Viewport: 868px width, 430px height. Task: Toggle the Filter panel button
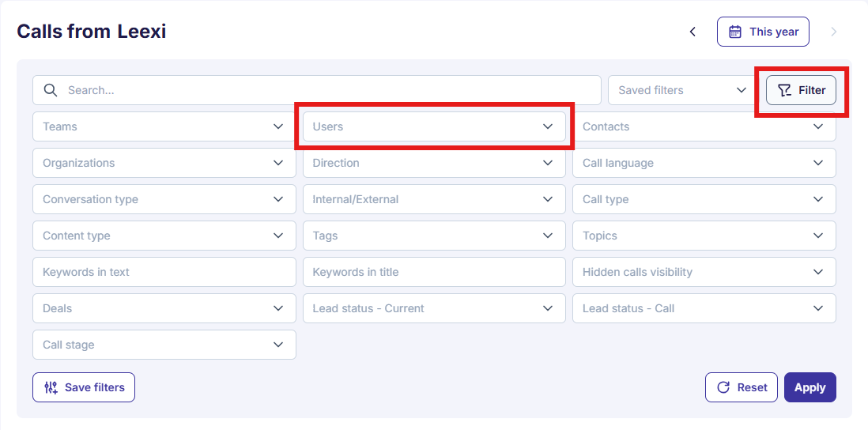tap(801, 90)
